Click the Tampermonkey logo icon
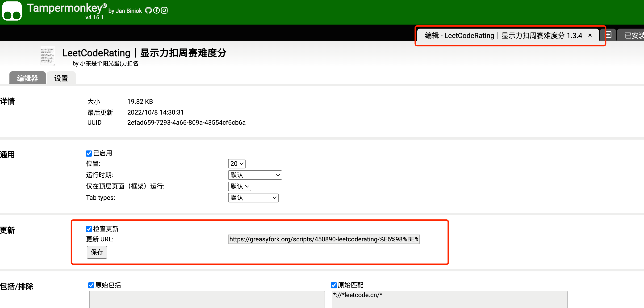Viewport: 644px width, 308px height. (x=12, y=11)
